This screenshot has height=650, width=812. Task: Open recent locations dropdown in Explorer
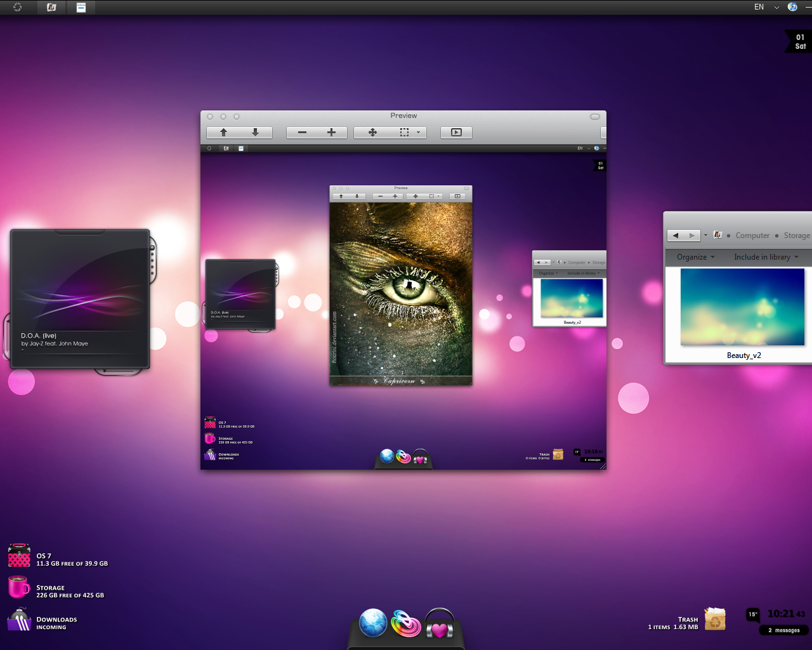tap(705, 235)
